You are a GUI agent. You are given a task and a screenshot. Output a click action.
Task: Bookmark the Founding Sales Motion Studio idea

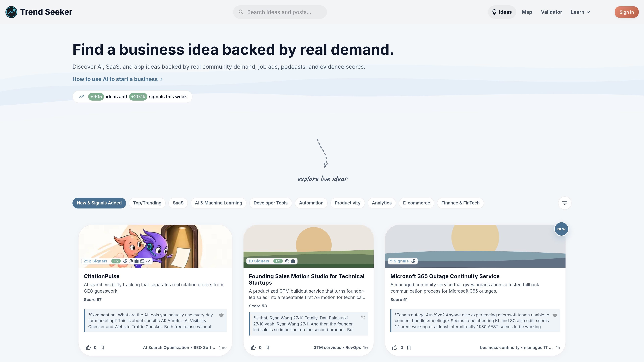pos(267,348)
